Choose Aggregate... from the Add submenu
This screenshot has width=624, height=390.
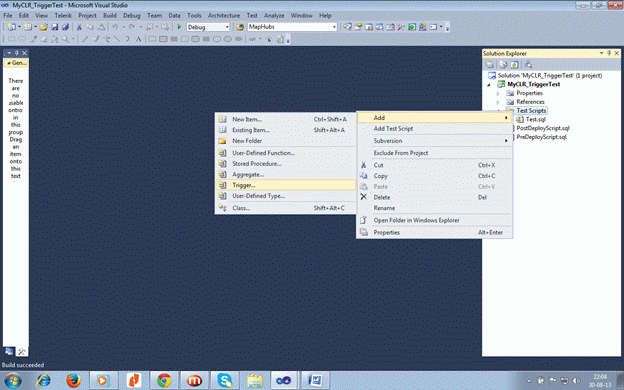click(x=285, y=174)
